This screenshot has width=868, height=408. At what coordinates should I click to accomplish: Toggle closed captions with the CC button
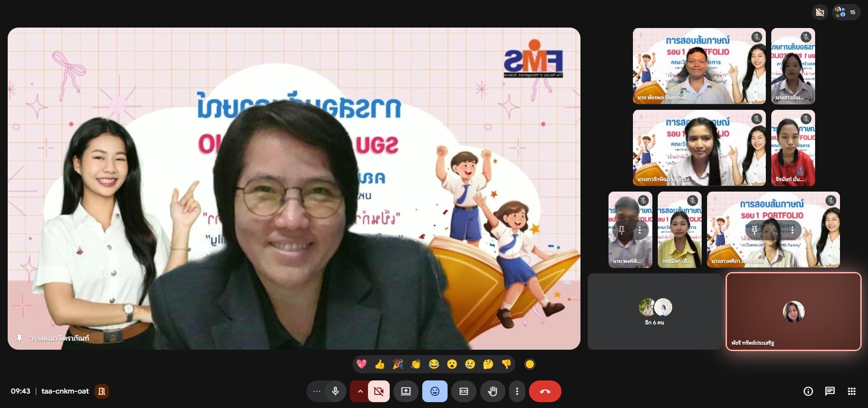point(464,391)
